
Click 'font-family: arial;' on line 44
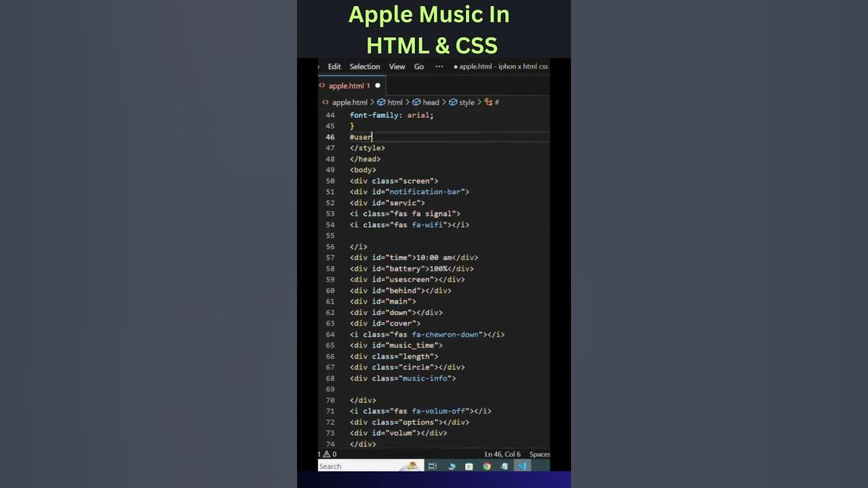(391, 115)
